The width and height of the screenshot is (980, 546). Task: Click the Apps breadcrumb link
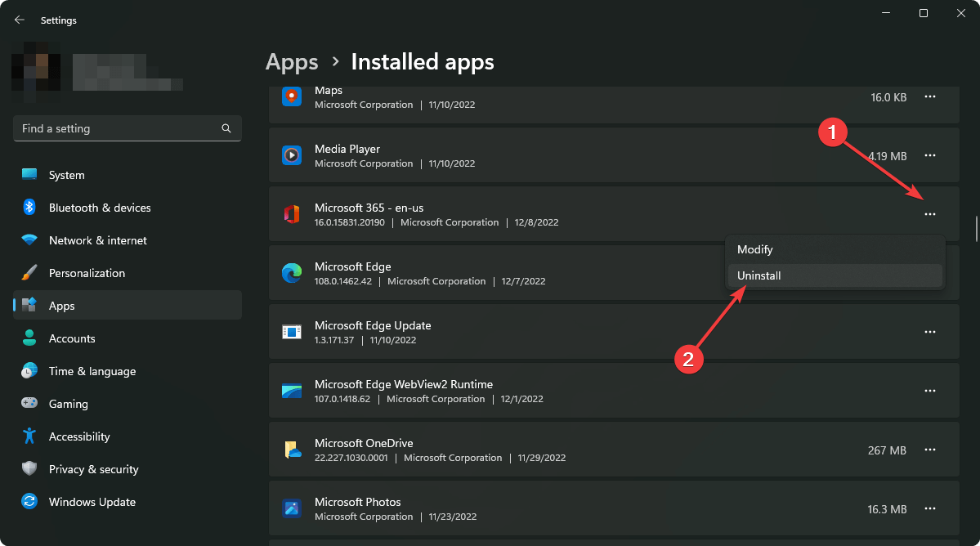292,62
